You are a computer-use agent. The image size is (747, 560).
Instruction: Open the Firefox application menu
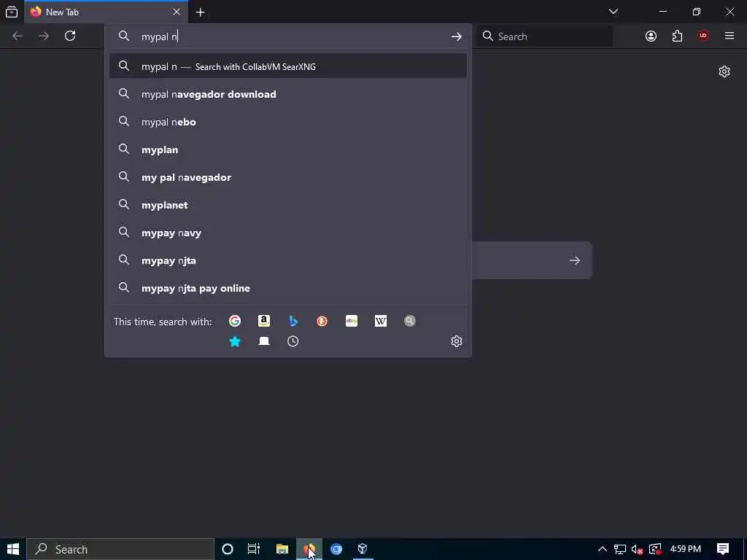(729, 36)
